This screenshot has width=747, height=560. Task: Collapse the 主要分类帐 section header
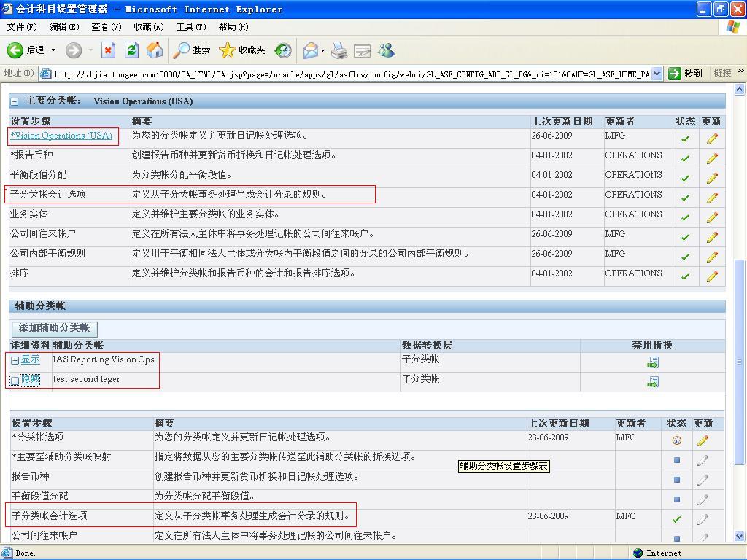coord(15,101)
